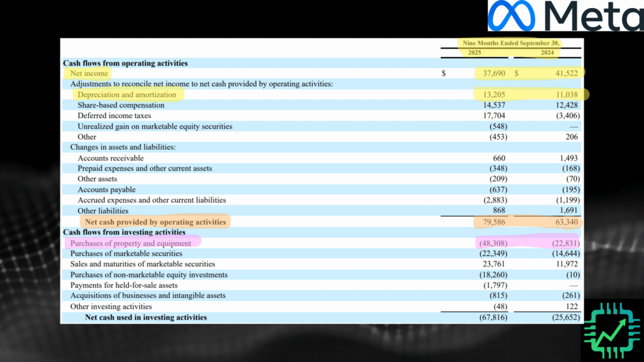Click other investing activities value 122
The width and height of the screenshot is (644, 362).
pyautogui.click(x=571, y=307)
